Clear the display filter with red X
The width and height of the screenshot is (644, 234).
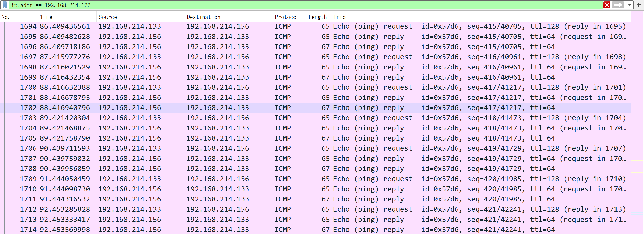(x=607, y=5)
